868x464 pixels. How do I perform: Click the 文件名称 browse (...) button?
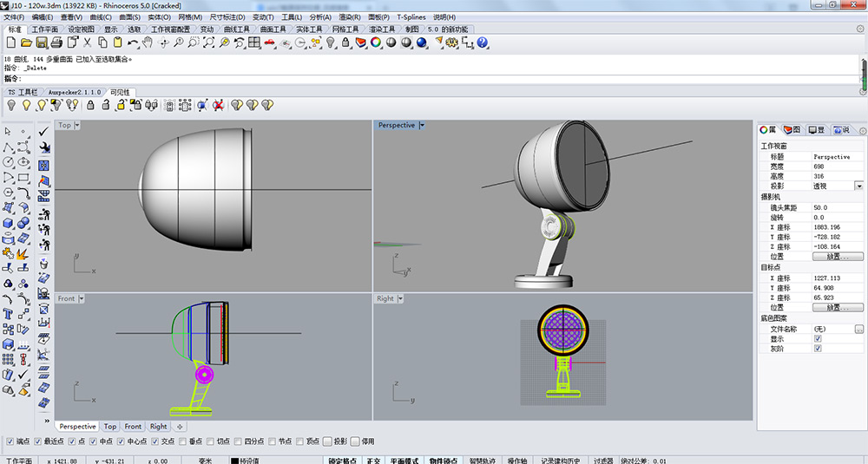point(858,329)
